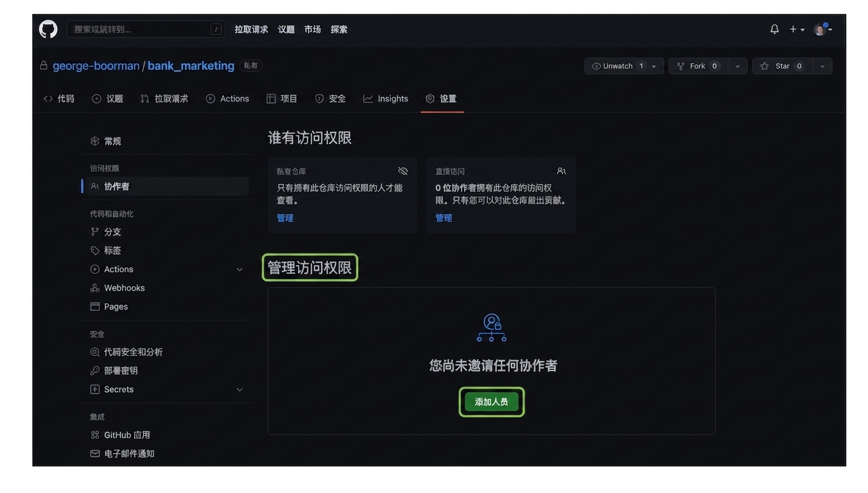868x493 pixels.
Task: Click the 私有 repository visibility badge
Action: coord(250,65)
